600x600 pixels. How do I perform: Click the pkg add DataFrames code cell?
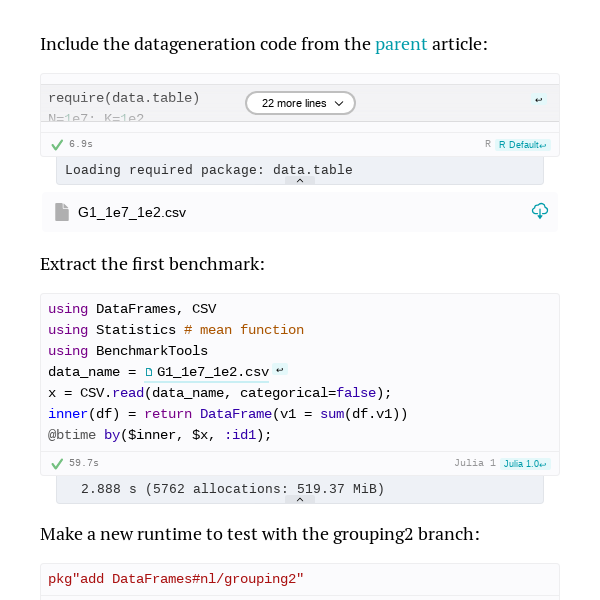[x=300, y=579]
